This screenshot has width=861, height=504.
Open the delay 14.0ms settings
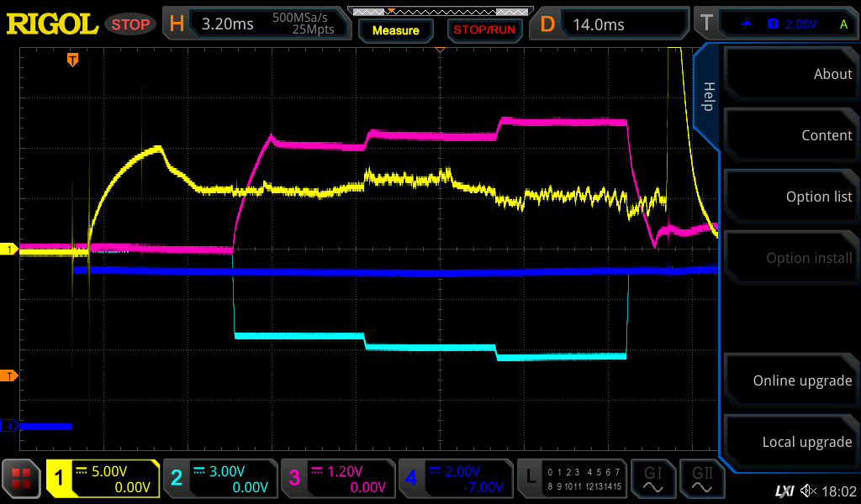612,24
